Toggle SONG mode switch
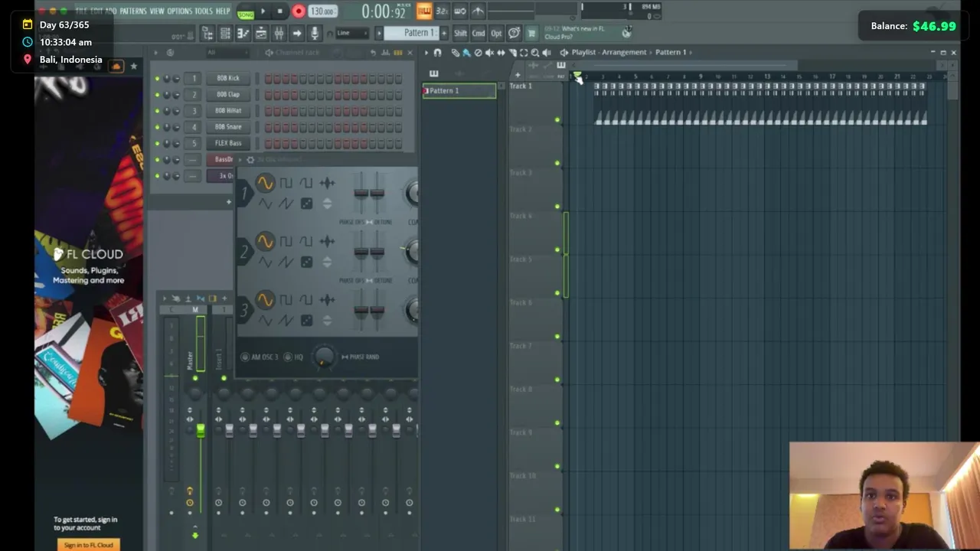The width and height of the screenshot is (980, 551). click(x=246, y=12)
